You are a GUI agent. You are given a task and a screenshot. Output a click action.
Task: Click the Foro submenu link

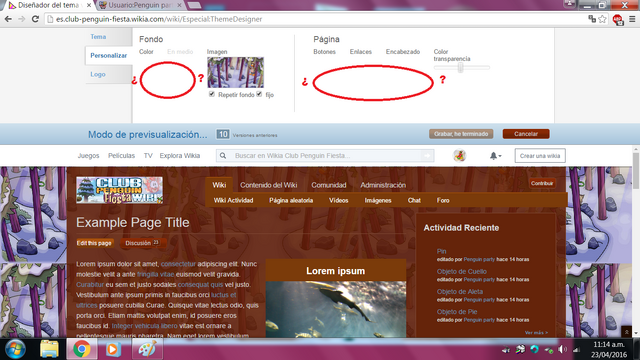click(x=443, y=200)
